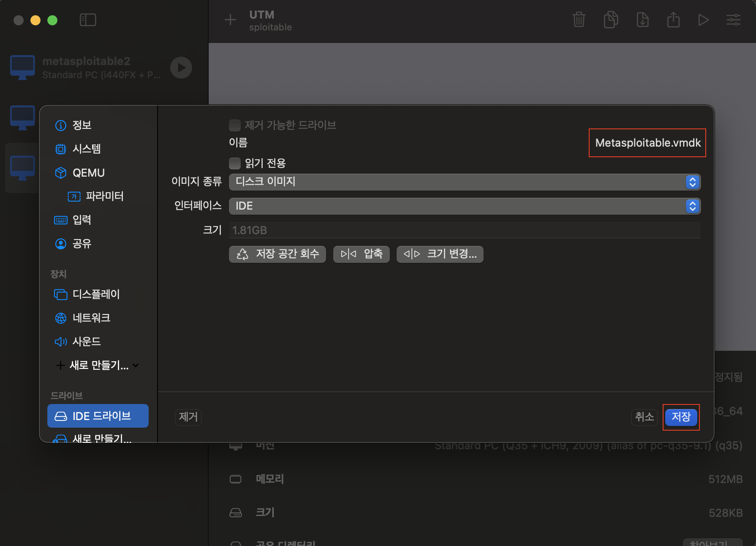The width and height of the screenshot is (756, 546).
Task: Click the 저장 공간 회수 button
Action: (277, 254)
